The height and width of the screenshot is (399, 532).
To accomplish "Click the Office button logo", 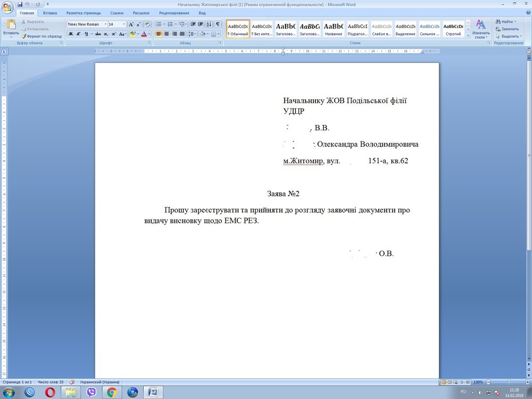I will [x=7, y=7].
